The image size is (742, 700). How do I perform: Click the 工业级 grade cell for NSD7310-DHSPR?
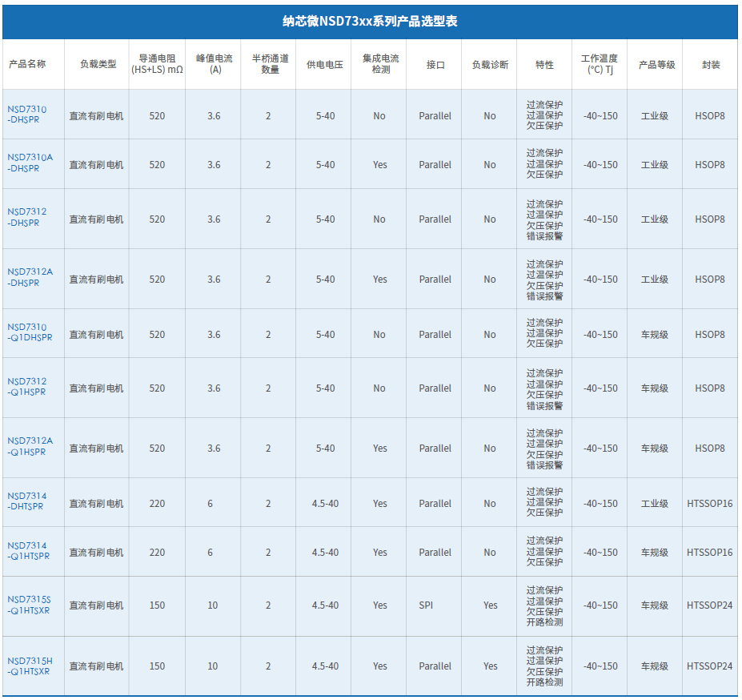coord(655,116)
